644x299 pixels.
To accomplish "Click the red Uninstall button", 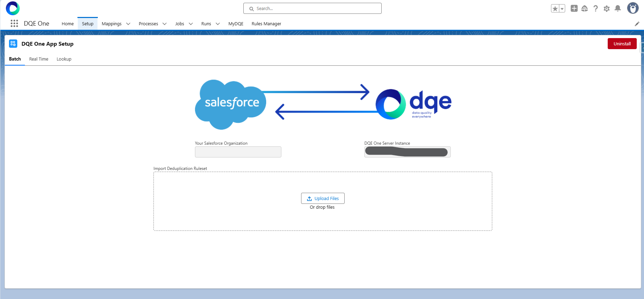I will [x=622, y=44].
